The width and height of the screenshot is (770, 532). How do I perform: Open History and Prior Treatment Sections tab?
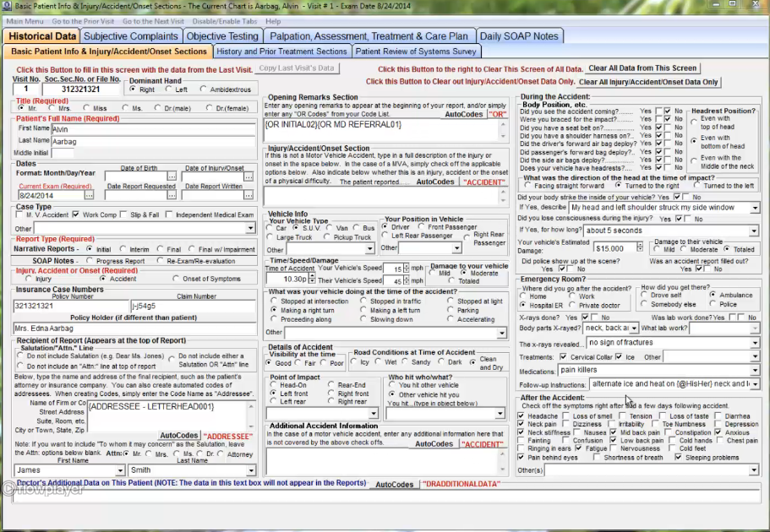tap(281, 51)
